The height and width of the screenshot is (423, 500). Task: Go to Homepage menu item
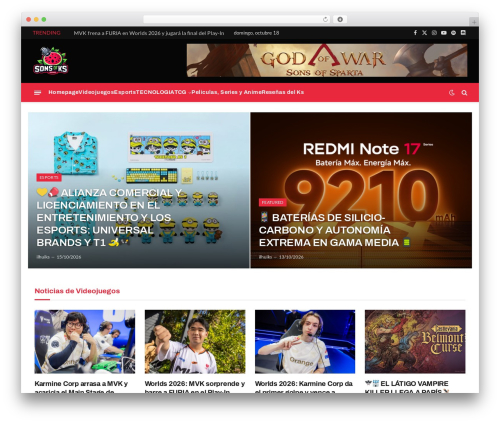tap(63, 92)
